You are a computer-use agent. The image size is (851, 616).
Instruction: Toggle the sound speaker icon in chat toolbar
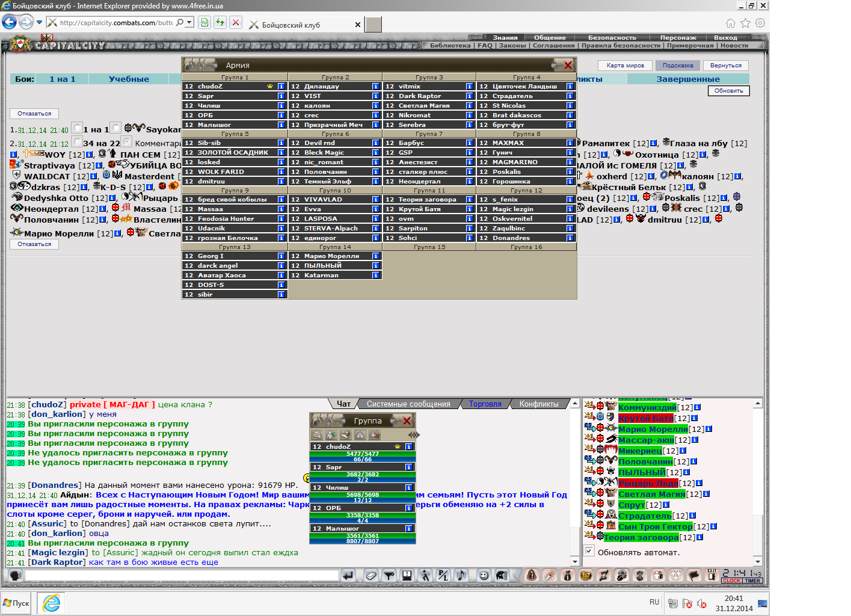click(x=461, y=576)
